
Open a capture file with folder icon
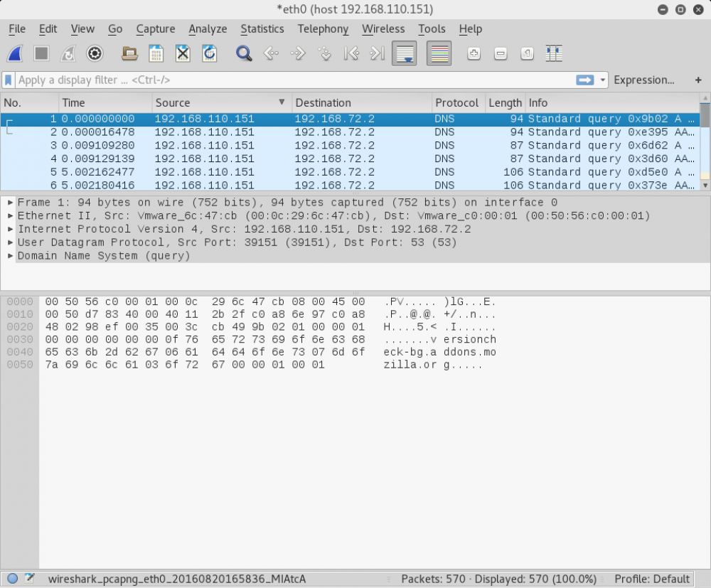(x=129, y=54)
